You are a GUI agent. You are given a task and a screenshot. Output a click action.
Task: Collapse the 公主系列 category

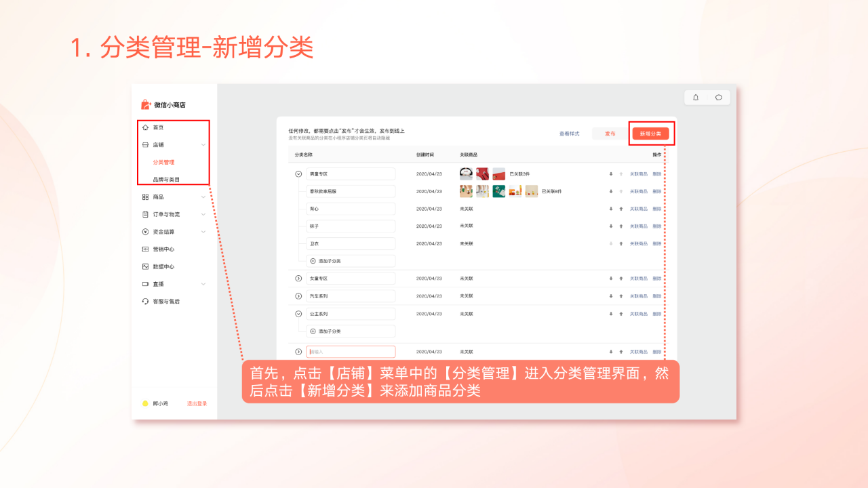pyautogui.click(x=298, y=314)
